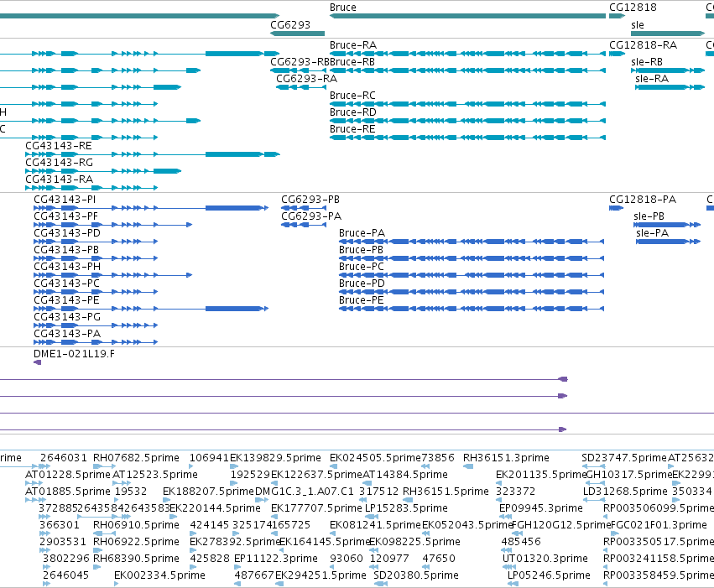Image resolution: width=714 pixels, height=588 pixels.
Task: Open the Bruce-RA transcript label
Action: (x=353, y=45)
